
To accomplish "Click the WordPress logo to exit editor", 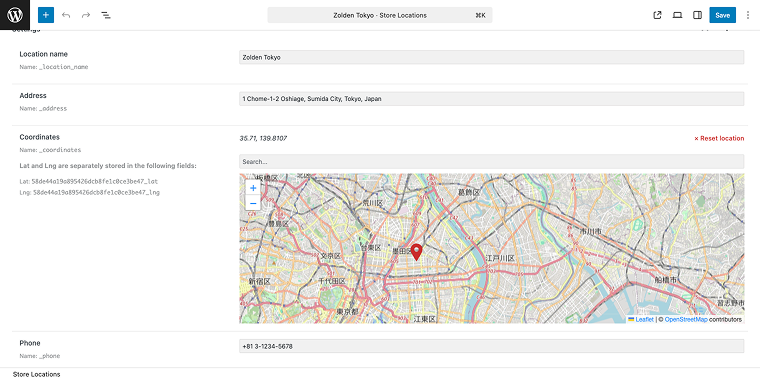I will tap(15, 15).
